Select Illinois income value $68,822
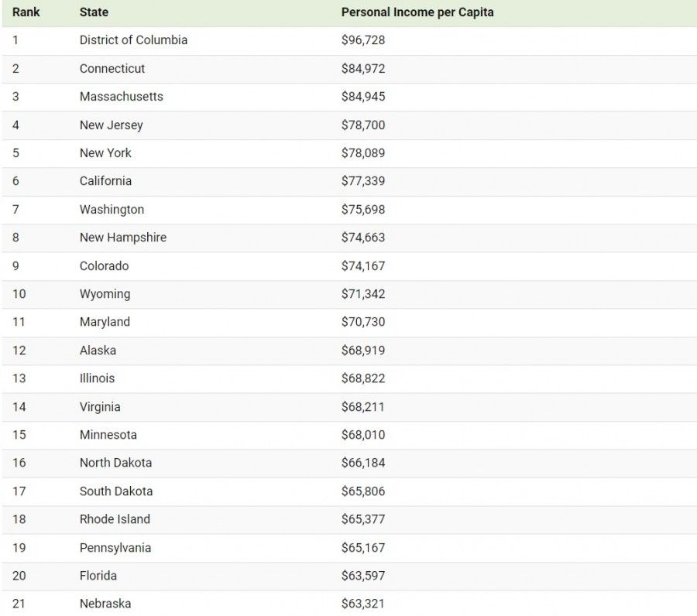697x616 pixels. (363, 378)
